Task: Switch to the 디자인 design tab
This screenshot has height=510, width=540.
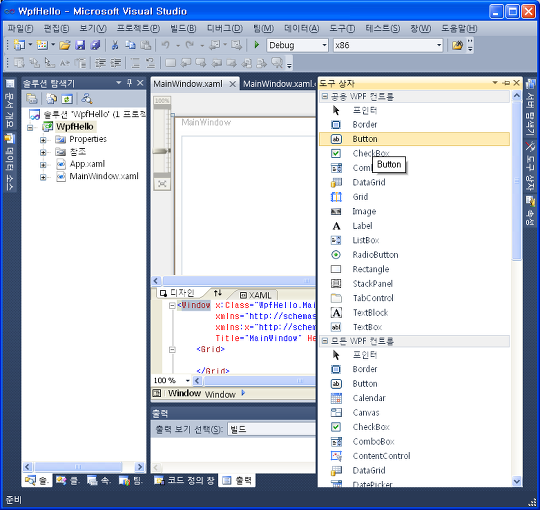Action: point(178,293)
